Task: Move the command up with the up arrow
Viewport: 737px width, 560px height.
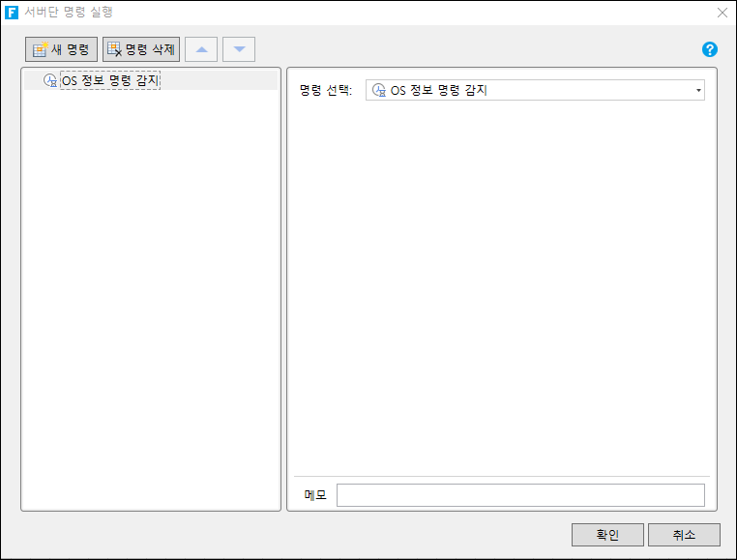Action: (201, 49)
